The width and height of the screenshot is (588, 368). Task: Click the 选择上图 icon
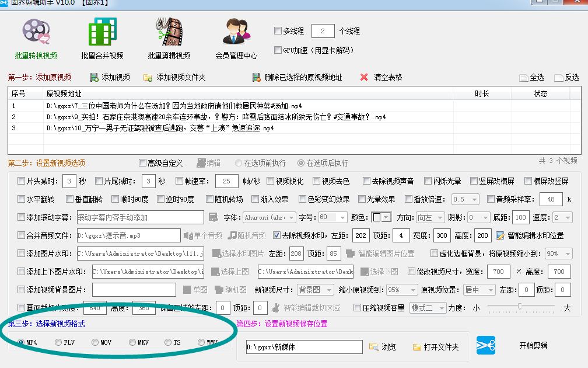tap(215, 272)
